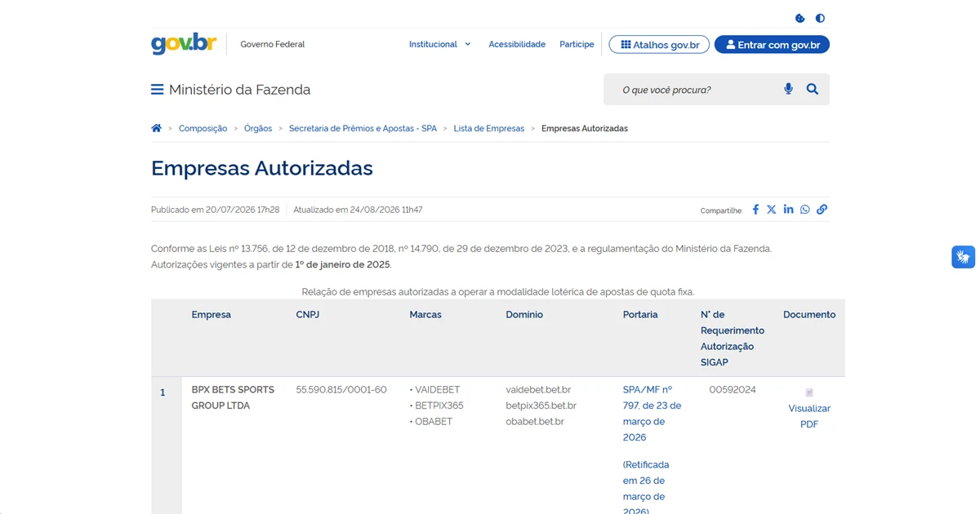Click Entrar com gov.br button
This screenshot has width=980, height=514.
pyautogui.click(x=772, y=45)
